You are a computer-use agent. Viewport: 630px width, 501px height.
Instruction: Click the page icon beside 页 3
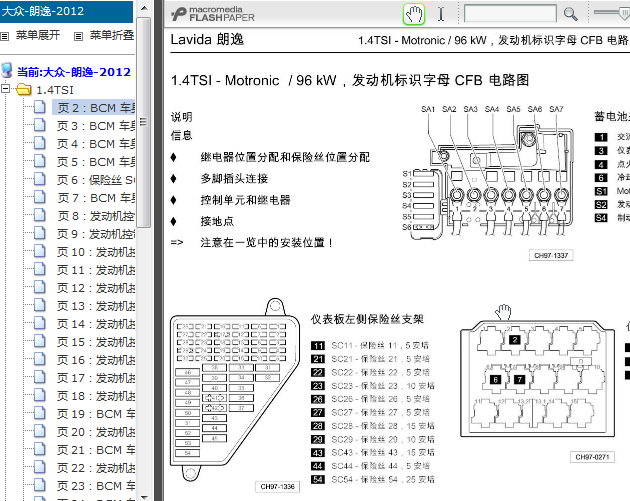pyautogui.click(x=39, y=125)
